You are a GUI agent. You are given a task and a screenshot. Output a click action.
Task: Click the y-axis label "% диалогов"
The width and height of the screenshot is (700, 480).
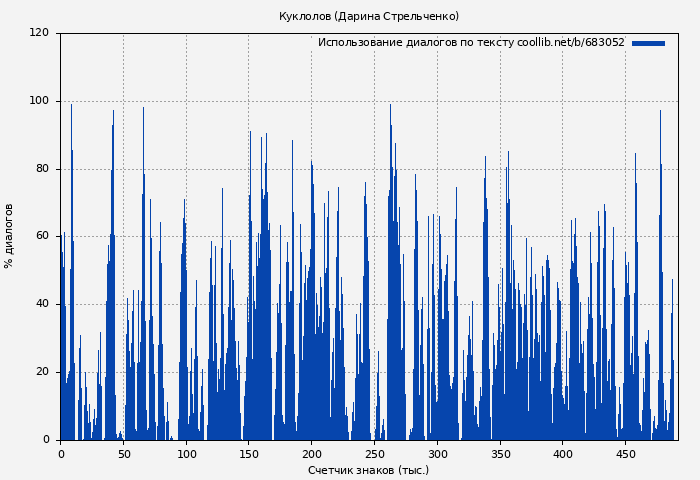pyautogui.click(x=9, y=236)
